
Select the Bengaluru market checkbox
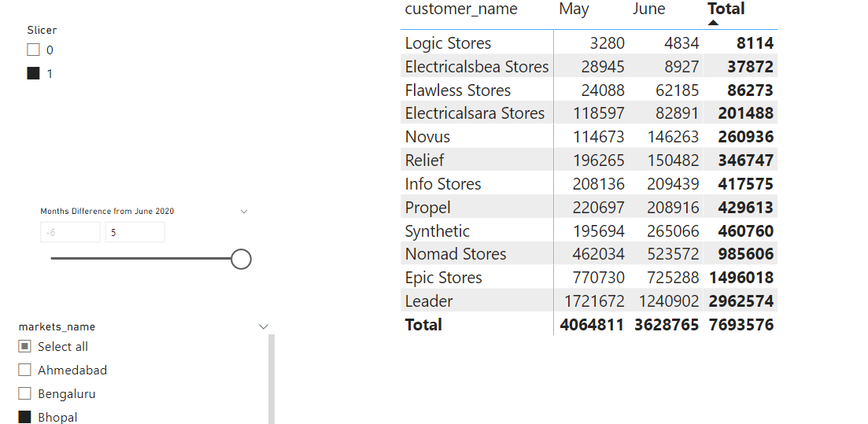point(24,394)
